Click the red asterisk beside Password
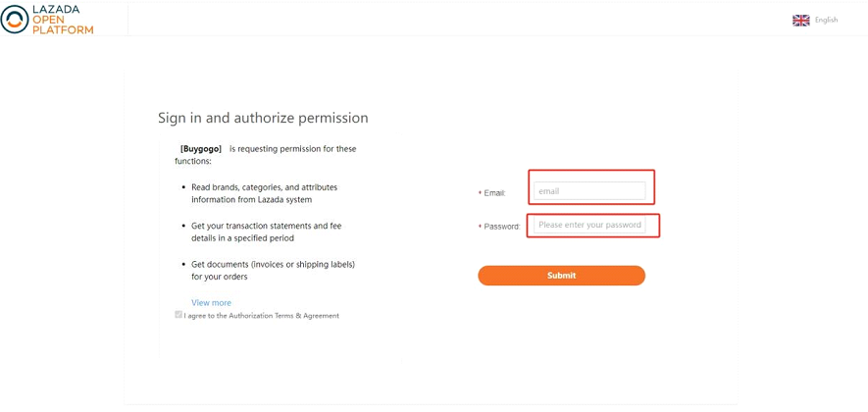This screenshot has width=868, height=412. pyautogui.click(x=480, y=226)
